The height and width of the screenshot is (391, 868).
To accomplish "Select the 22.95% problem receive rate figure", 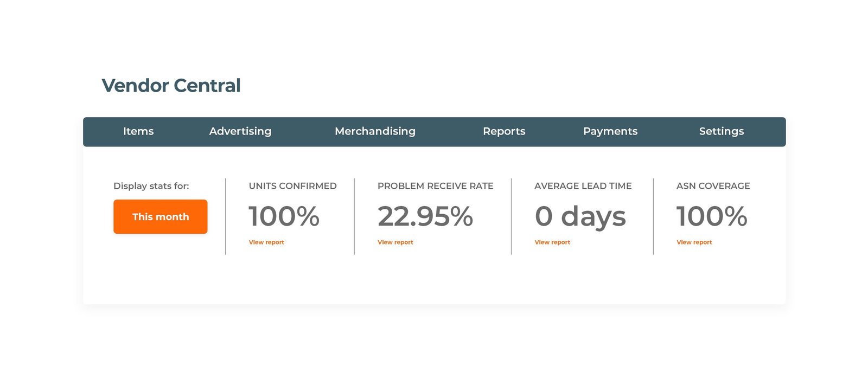I will click(425, 216).
